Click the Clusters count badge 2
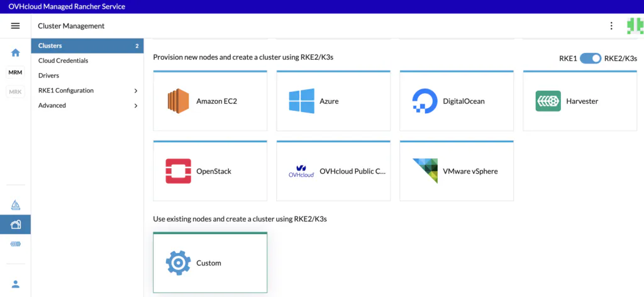 (137, 46)
